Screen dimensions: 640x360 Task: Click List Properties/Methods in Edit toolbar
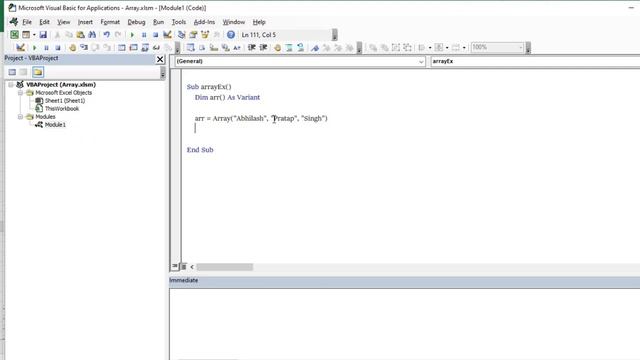point(191,48)
